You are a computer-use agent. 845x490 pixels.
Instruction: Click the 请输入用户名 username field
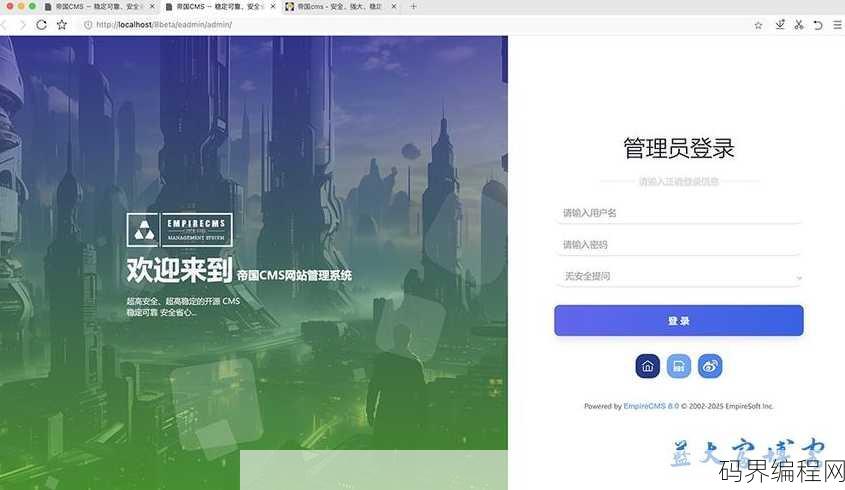tap(679, 213)
